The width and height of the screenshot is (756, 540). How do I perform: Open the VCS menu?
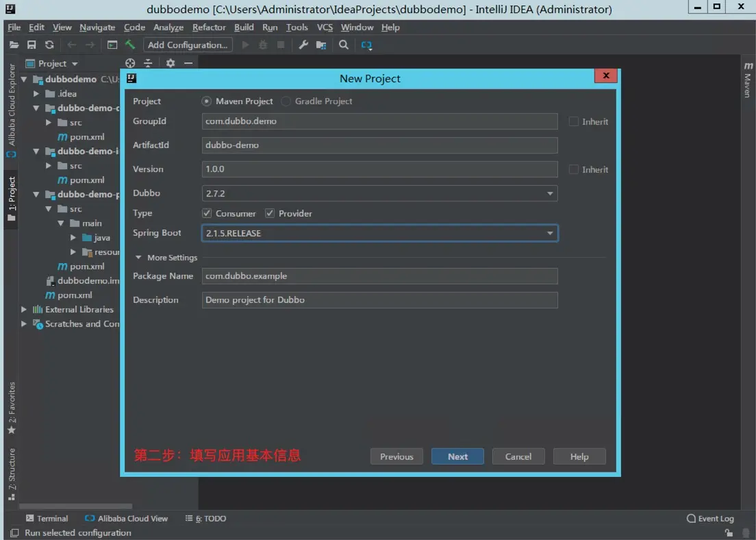pyautogui.click(x=325, y=27)
